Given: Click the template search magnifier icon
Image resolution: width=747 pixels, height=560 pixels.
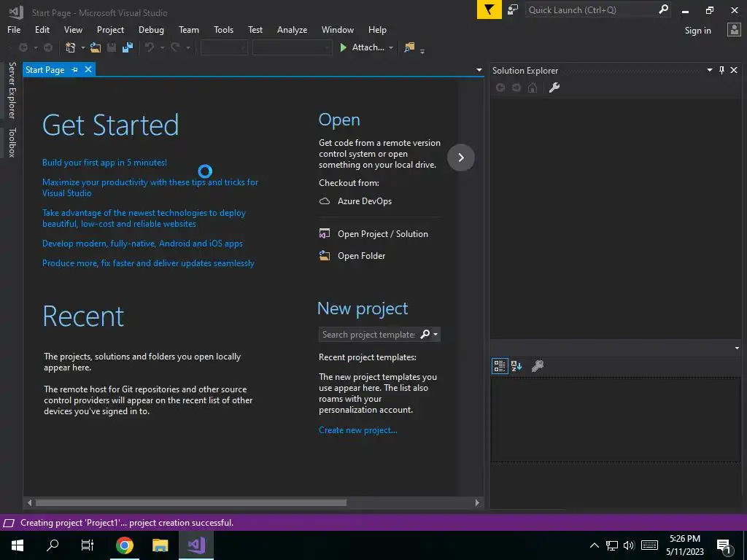Looking at the screenshot, I should pyautogui.click(x=425, y=334).
